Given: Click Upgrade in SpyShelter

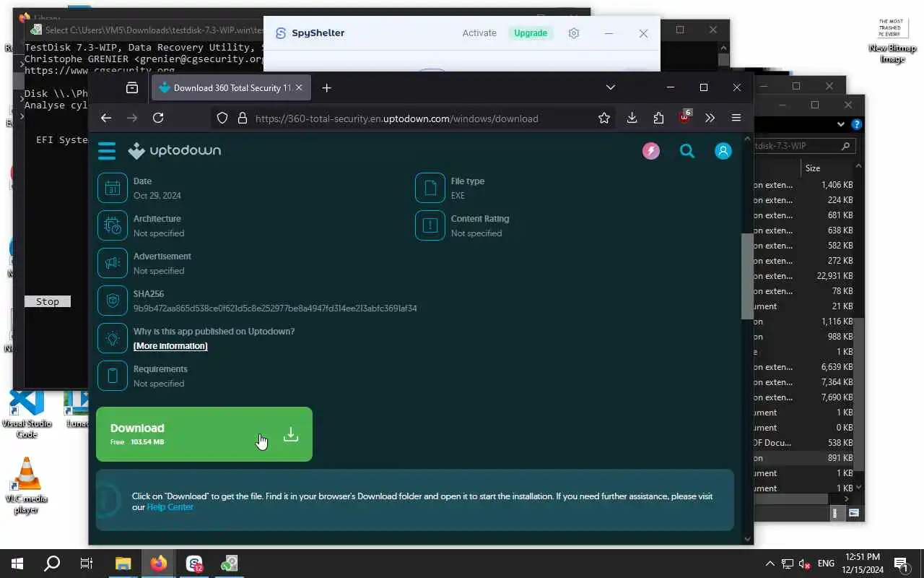Looking at the screenshot, I should pos(531,33).
